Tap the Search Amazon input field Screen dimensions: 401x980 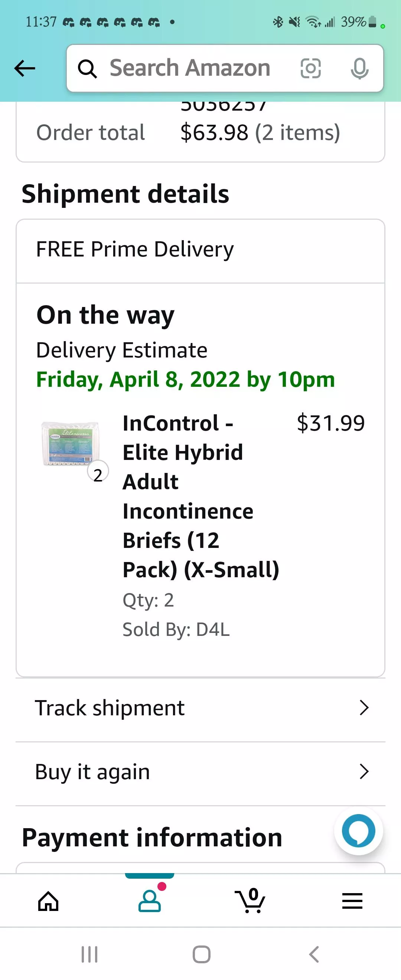tap(190, 68)
